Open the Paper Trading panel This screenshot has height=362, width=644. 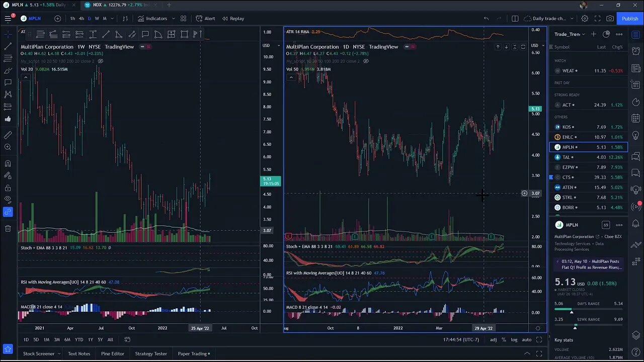click(194, 353)
